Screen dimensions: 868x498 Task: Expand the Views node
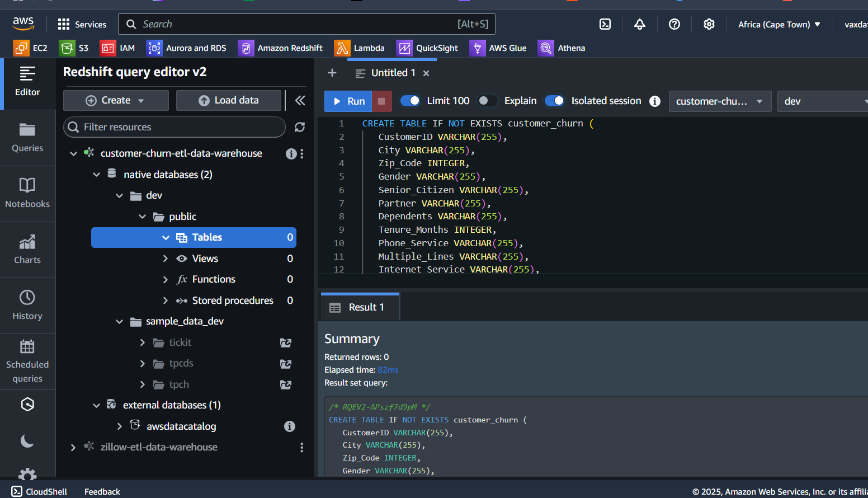[x=166, y=259]
